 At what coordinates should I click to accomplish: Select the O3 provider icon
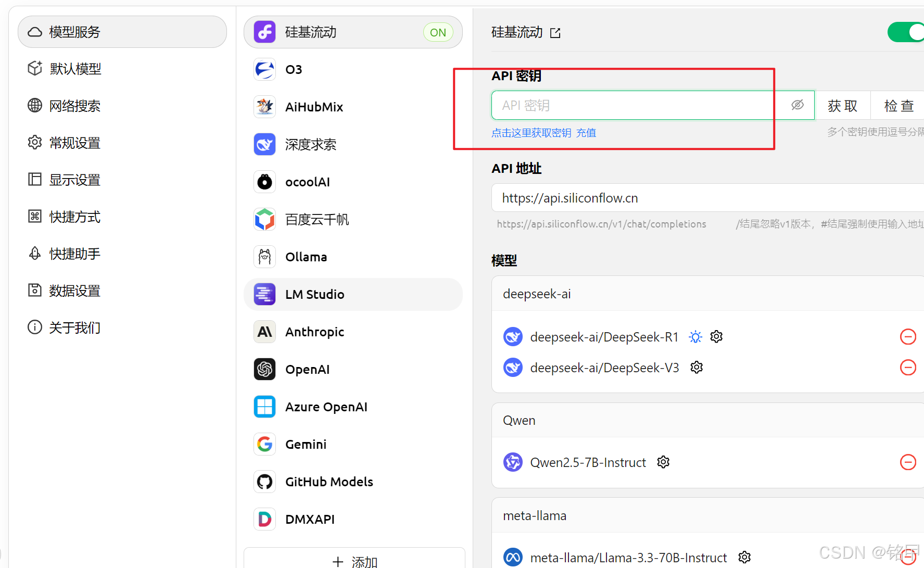pos(264,69)
